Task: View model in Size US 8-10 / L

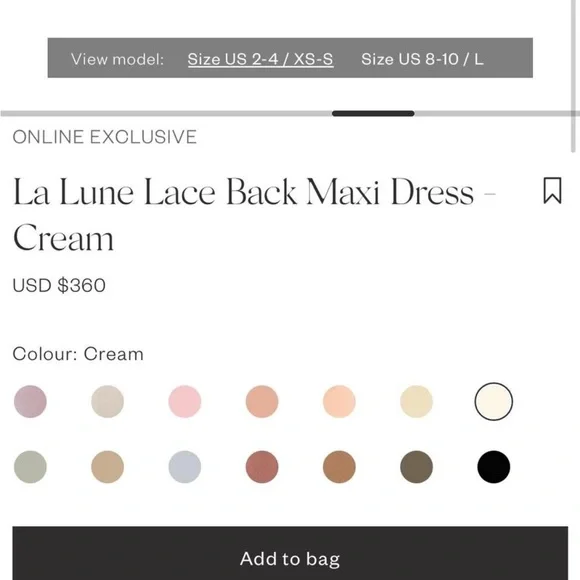Action: 422,59
